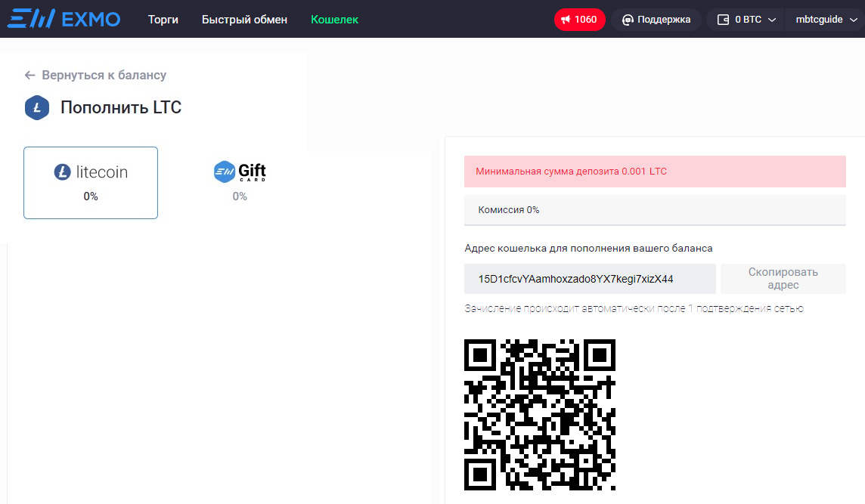Viewport: 865px width, 504px height.
Task: Click the Поддержка headset support button
Action: point(656,20)
